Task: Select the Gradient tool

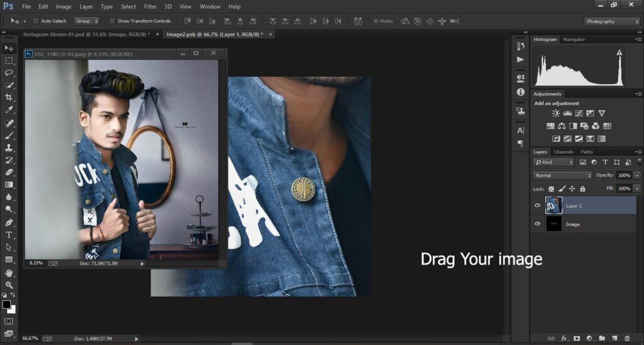Action: [x=9, y=185]
